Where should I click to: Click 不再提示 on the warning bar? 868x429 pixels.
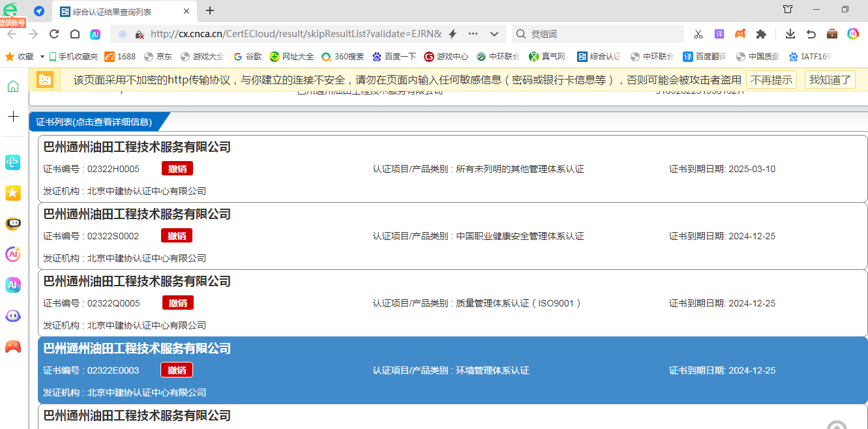[771, 80]
